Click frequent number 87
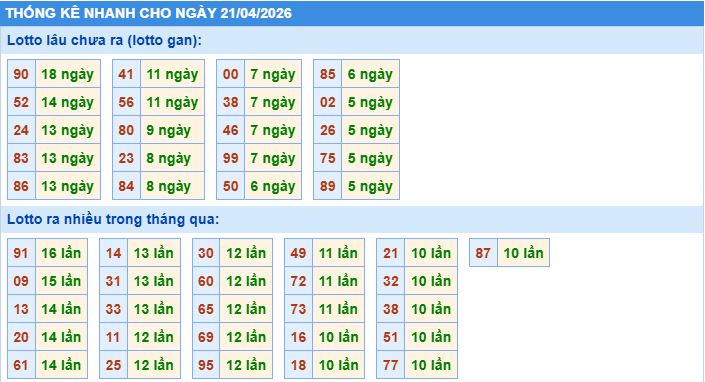Viewport: 705px width, 382px height. coord(483,253)
